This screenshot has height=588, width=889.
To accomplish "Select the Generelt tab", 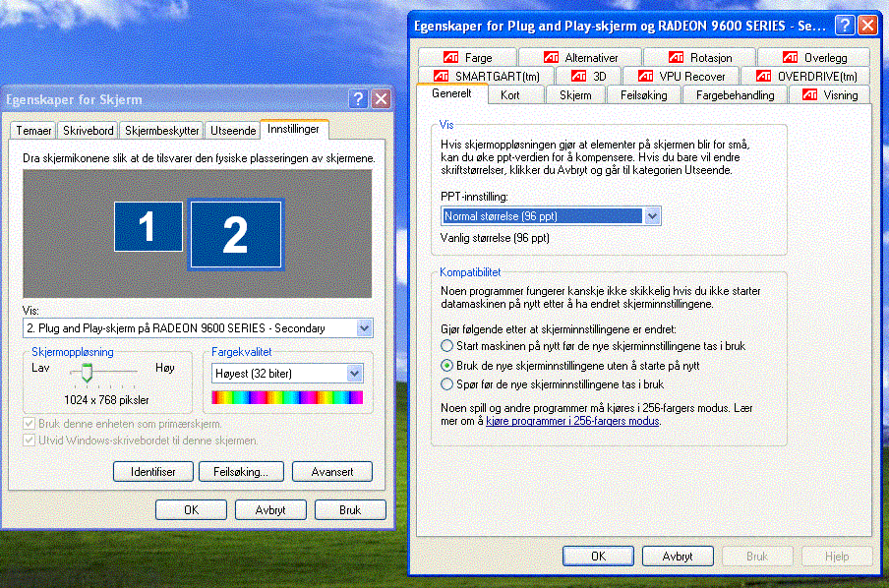I will point(451,93).
